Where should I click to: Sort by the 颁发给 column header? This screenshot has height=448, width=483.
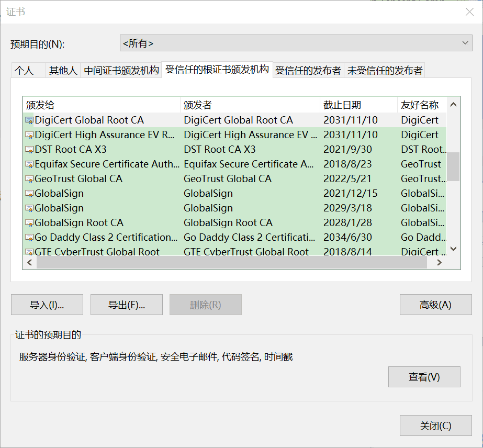point(102,105)
